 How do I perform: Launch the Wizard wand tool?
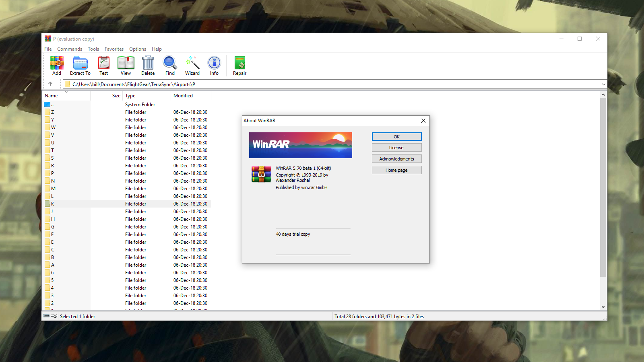point(192,63)
